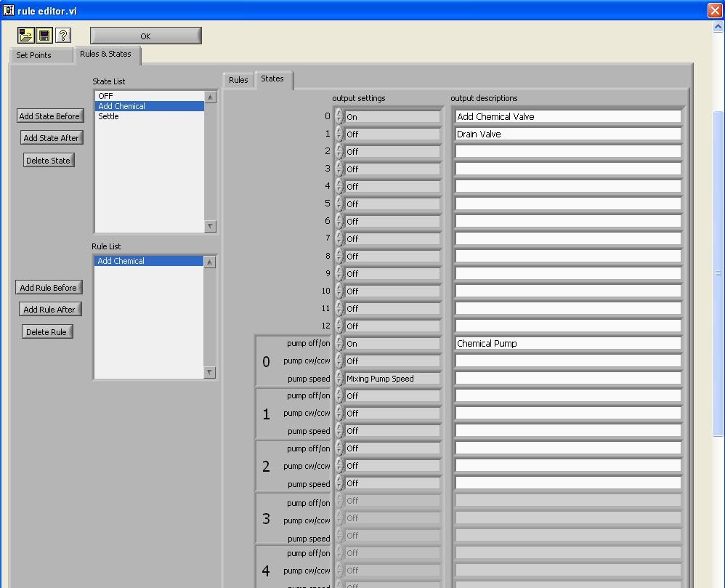The image size is (725, 588).
Task: Click description field for pump 2 cw/ccw
Action: point(568,465)
